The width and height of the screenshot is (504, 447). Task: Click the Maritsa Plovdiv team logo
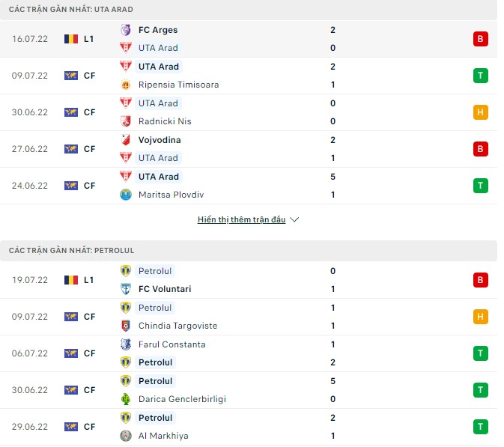point(126,195)
